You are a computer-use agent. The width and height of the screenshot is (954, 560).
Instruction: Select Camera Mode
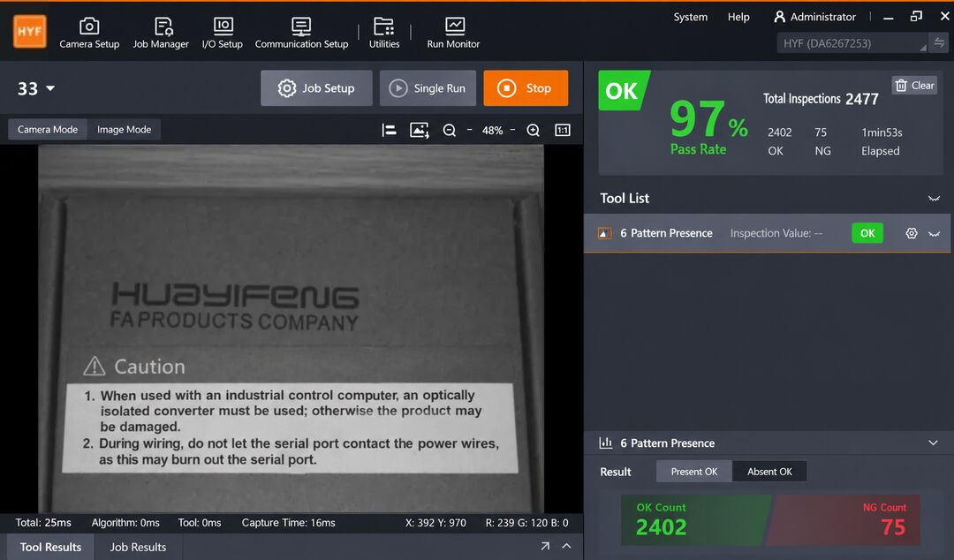(x=48, y=130)
